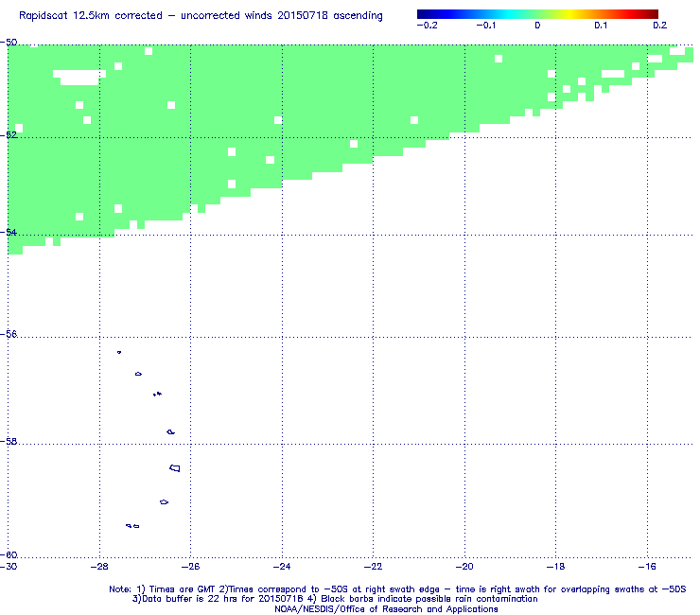Screen dimensions: 700x615
Task: Click the wind difference color scale bar
Action: (537, 14)
